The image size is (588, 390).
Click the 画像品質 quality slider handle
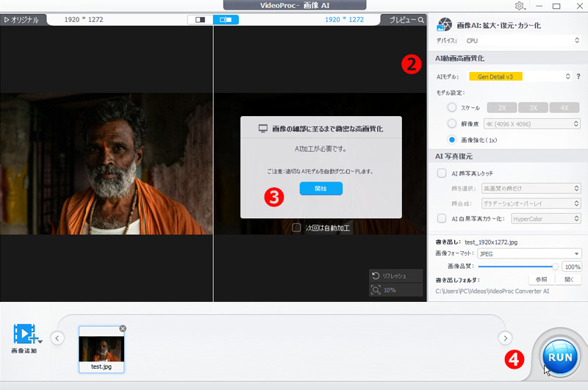[555, 267]
